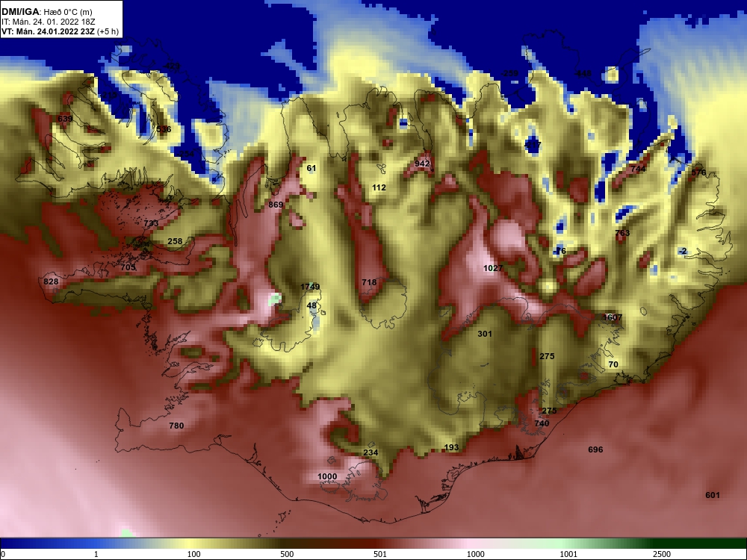Click the color scale label 0
The image size is (747, 560).
pos(3,554)
